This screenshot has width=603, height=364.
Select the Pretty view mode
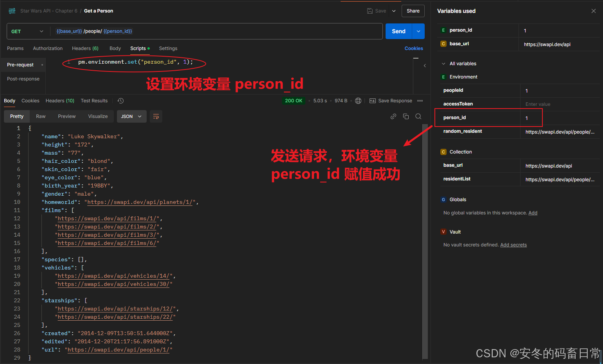17,116
